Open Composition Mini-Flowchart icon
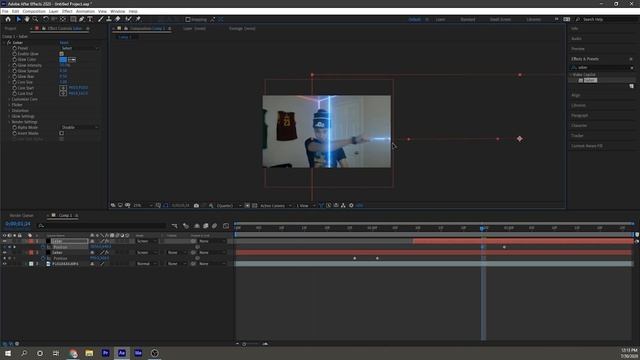 tap(175, 226)
